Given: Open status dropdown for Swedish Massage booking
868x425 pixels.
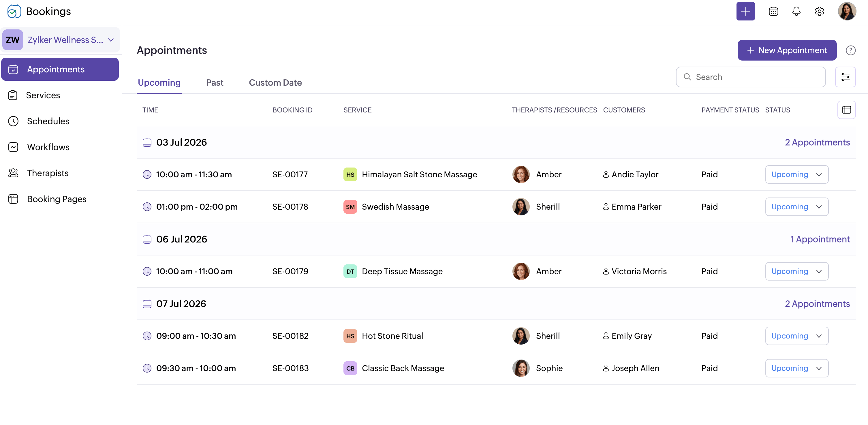Looking at the screenshot, I should pyautogui.click(x=796, y=207).
